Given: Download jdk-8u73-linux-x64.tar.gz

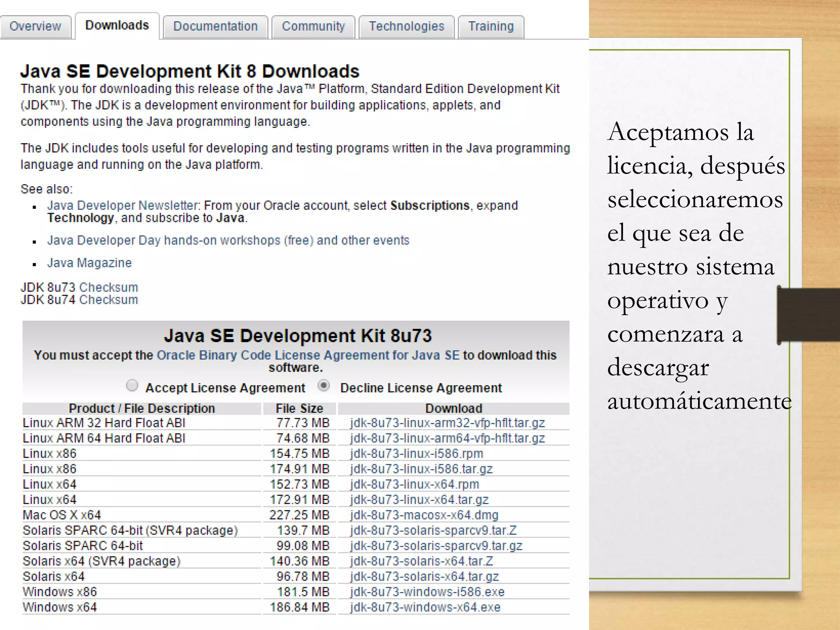Looking at the screenshot, I should pyautogui.click(x=419, y=500).
